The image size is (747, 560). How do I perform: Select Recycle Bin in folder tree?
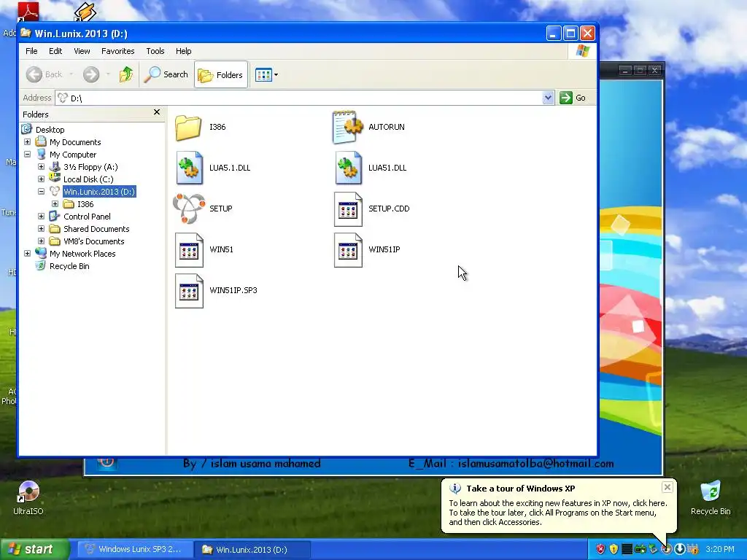point(69,265)
